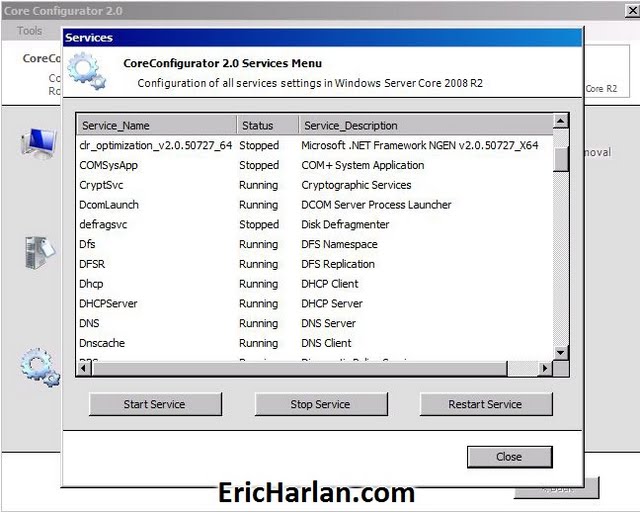
Task: Click the 'DHCP Client' description
Action: 330,284
